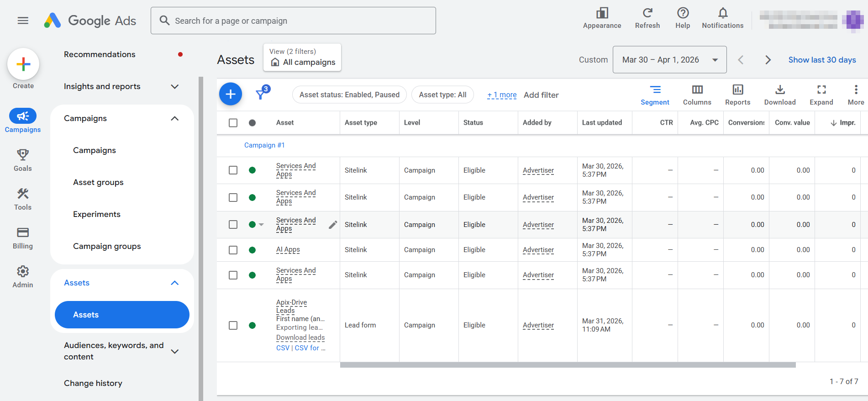The image size is (868, 401).
Task: Select Asset groups menu item
Action: pos(98,182)
